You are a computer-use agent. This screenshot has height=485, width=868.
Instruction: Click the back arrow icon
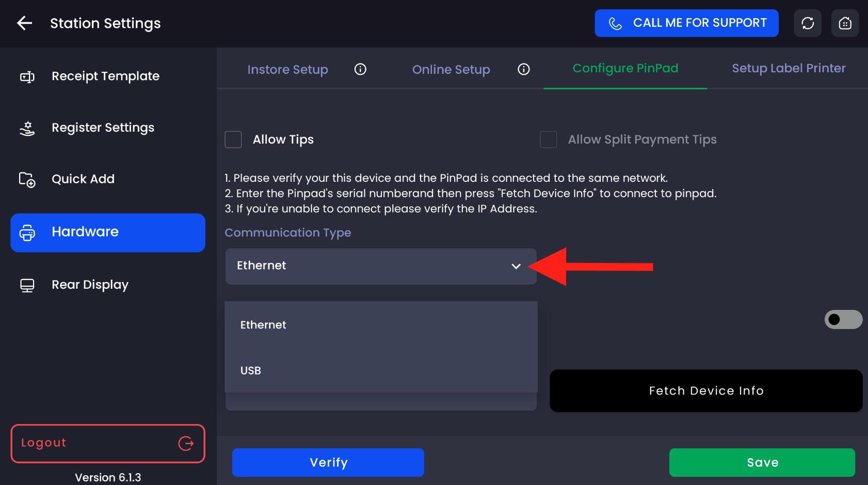[x=24, y=23]
